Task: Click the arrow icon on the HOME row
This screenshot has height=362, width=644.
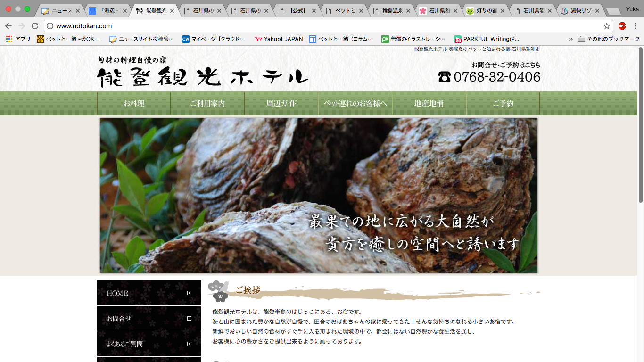Action: (x=189, y=293)
